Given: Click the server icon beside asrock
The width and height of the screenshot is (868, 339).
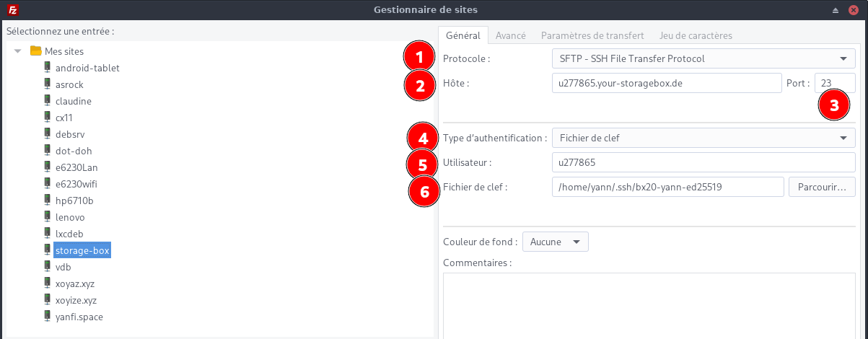Looking at the screenshot, I should click(48, 84).
